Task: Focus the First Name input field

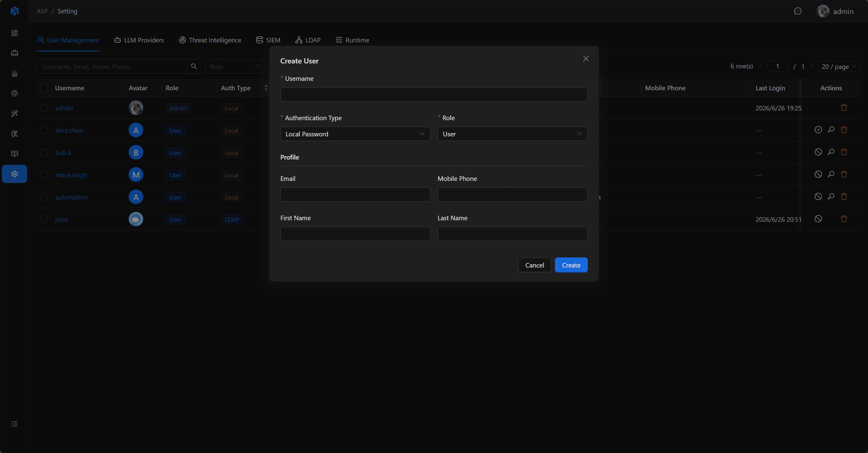Action: point(355,234)
